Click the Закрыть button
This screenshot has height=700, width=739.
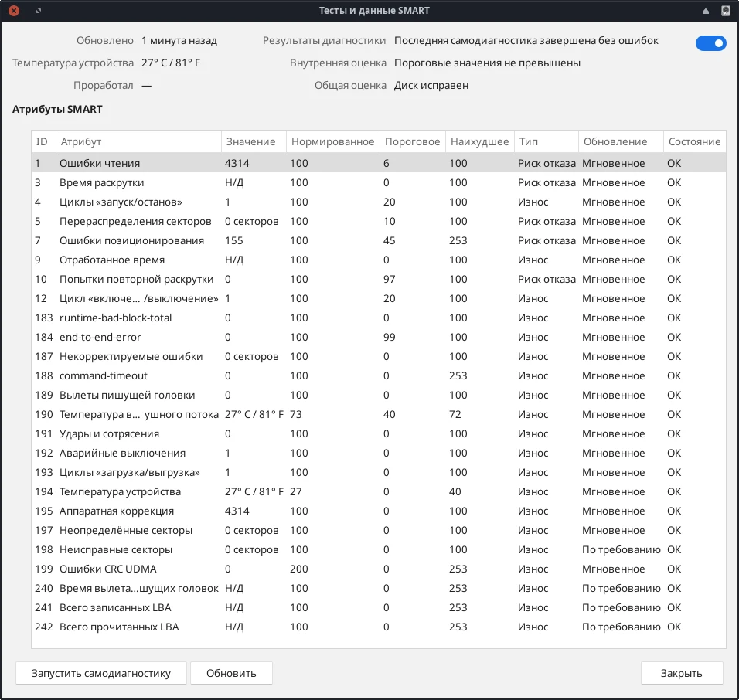tap(682, 673)
